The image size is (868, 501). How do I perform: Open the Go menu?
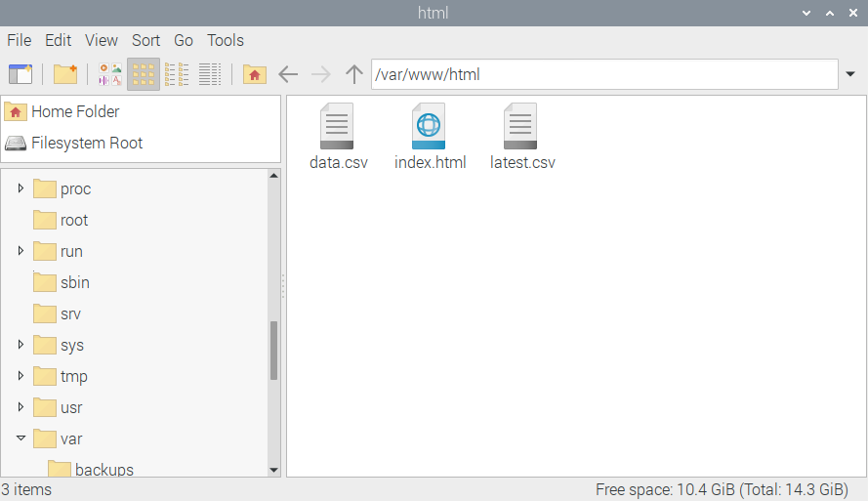(x=184, y=40)
